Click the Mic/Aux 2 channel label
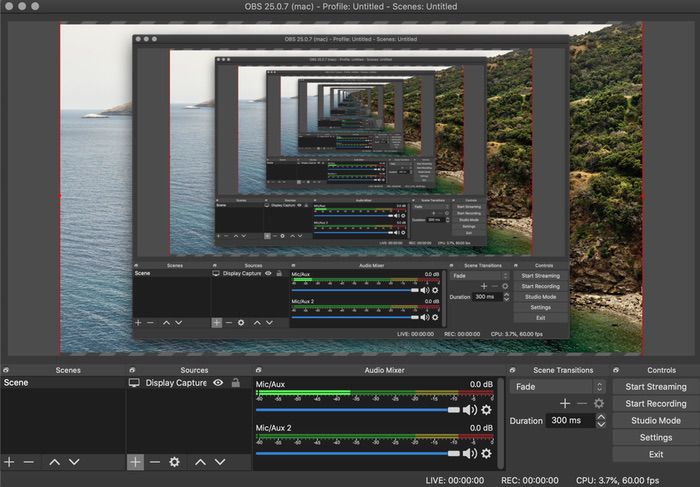This screenshot has height=487, width=700. point(273,428)
